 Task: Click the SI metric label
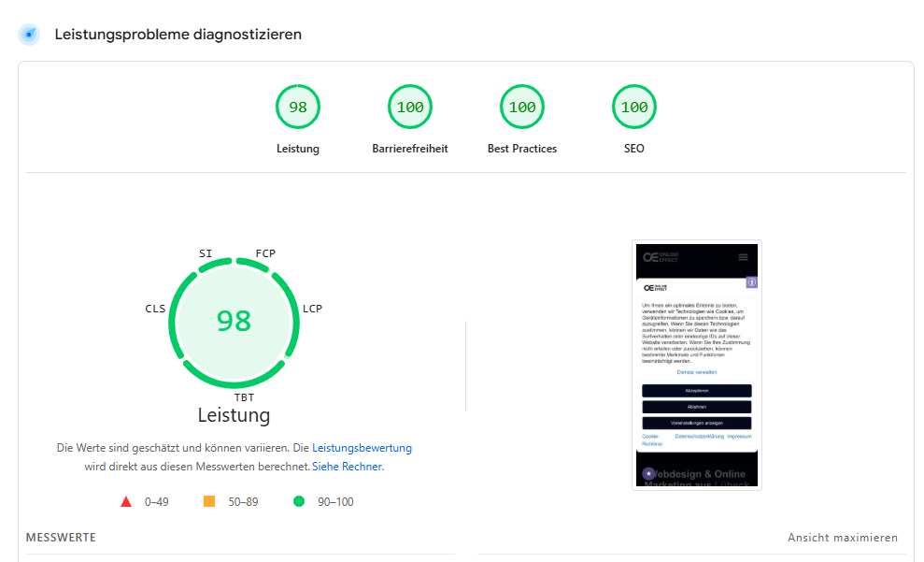pos(204,252)
